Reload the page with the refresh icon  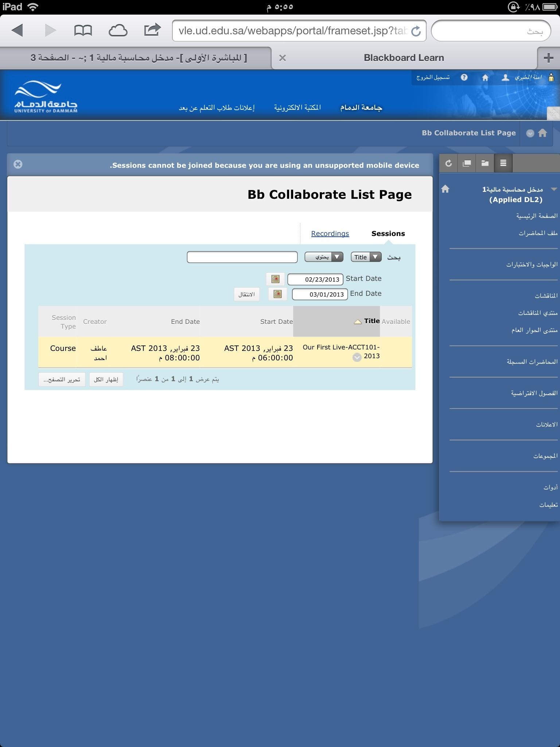pos(416,31)
